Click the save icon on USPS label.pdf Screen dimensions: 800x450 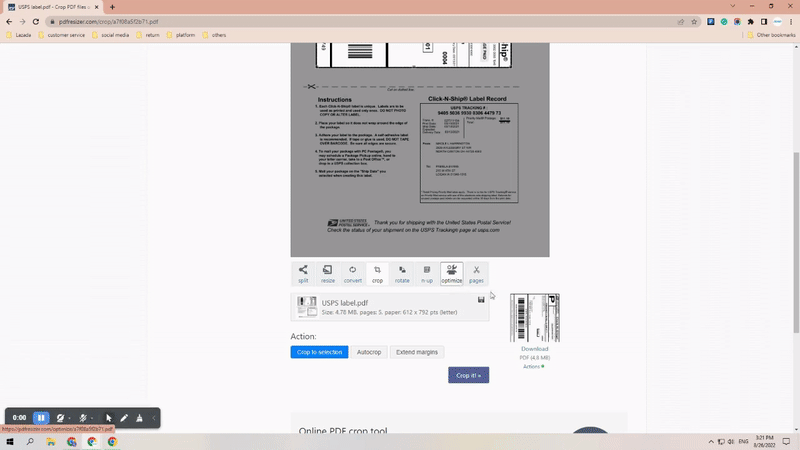coord(481,299)
